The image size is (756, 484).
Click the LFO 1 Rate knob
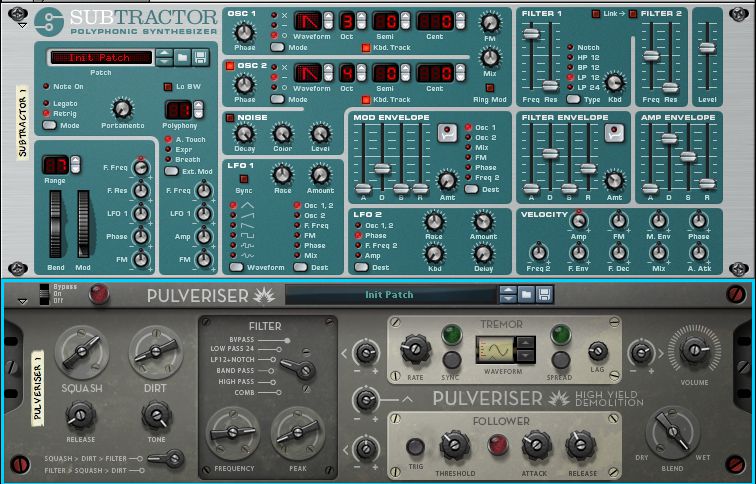click(x=283, y=175)
